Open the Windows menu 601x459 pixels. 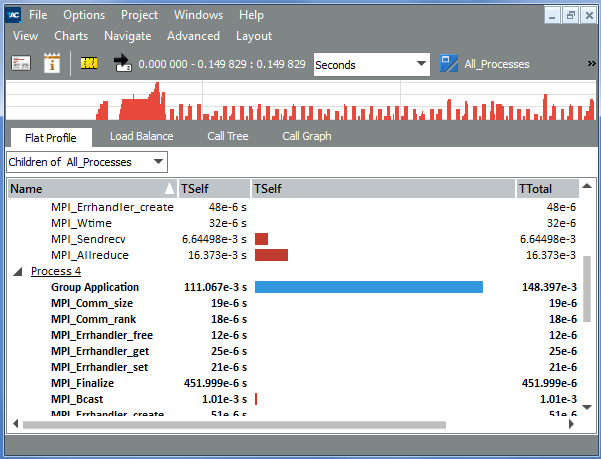point(198,15)
